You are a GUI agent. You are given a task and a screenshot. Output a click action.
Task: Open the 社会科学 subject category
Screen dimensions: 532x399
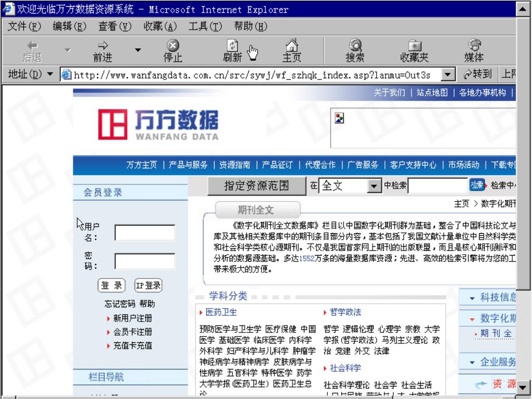click(345, 368)
